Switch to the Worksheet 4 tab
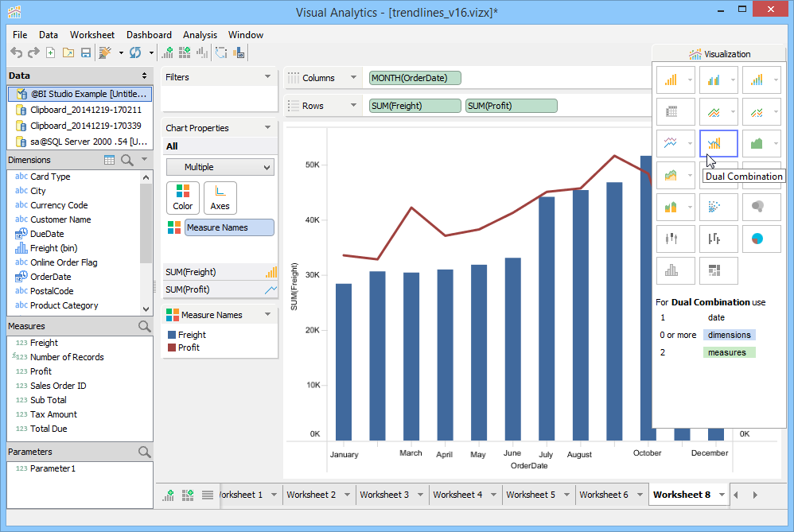This screenshot has width=794, height=532. click(457, 495)
